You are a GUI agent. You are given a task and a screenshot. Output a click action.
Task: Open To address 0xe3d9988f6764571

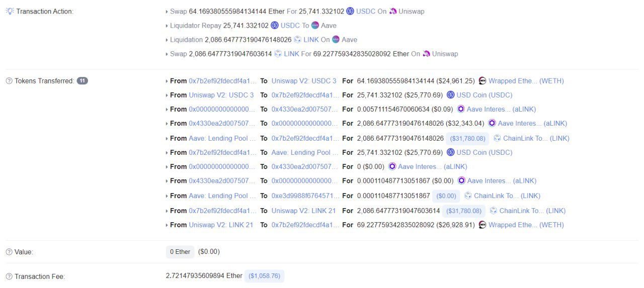(x=305, y=196)
